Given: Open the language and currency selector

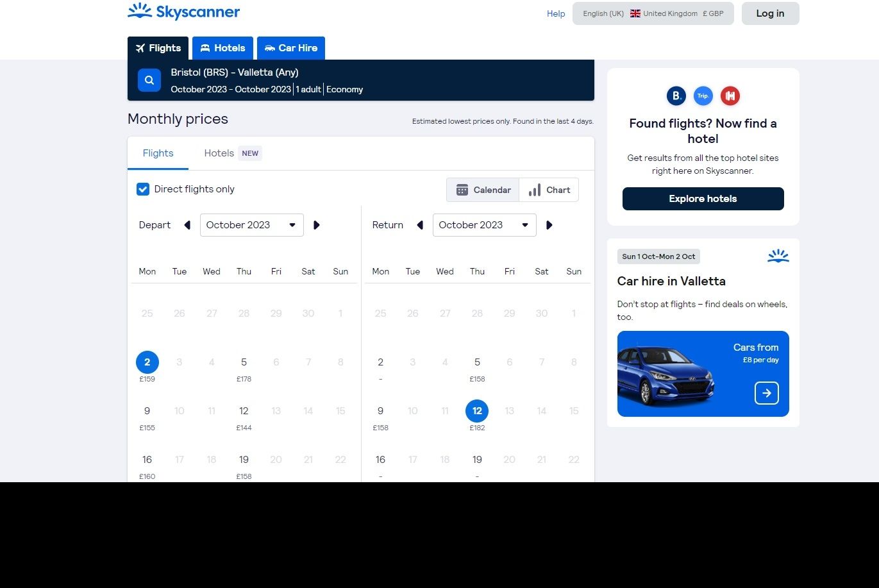Looking at the screenshot, I should [x=653, y=13].
